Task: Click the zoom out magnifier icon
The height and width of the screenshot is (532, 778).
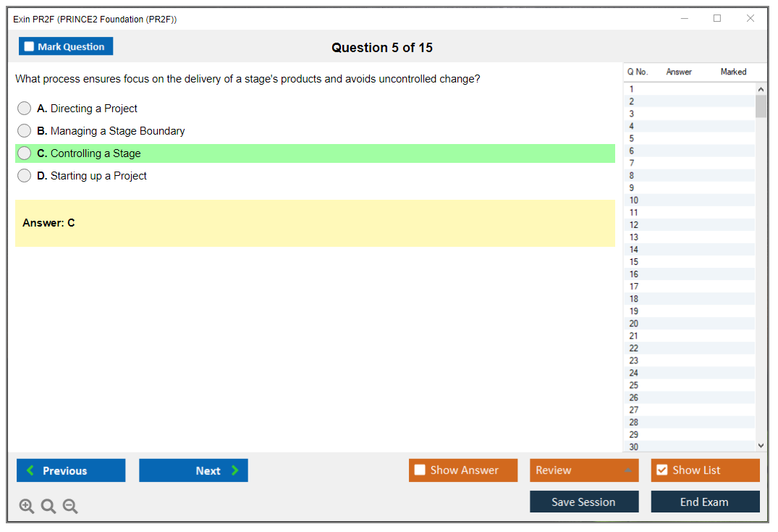Action: pos(70,507)
